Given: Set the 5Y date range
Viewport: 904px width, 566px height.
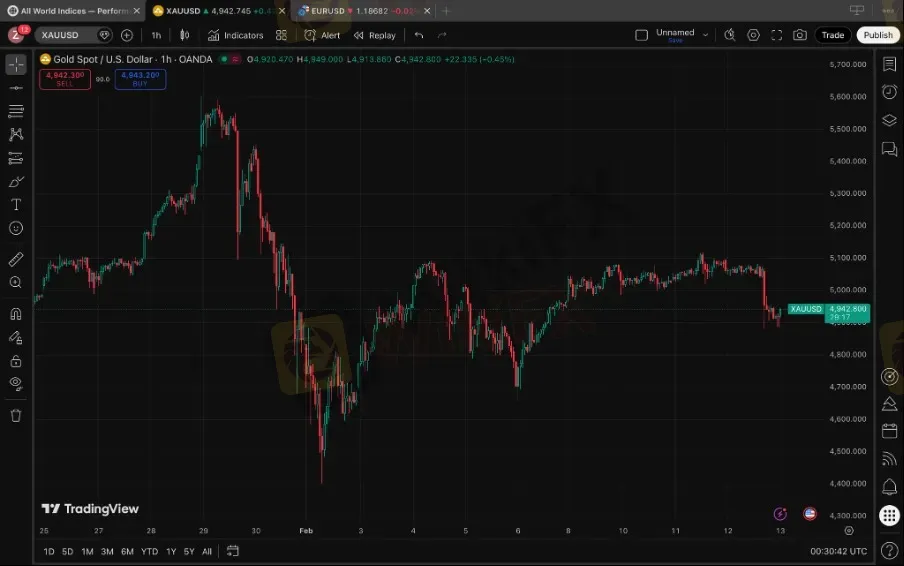Looking at the screenshot, I should click(189, 552).
